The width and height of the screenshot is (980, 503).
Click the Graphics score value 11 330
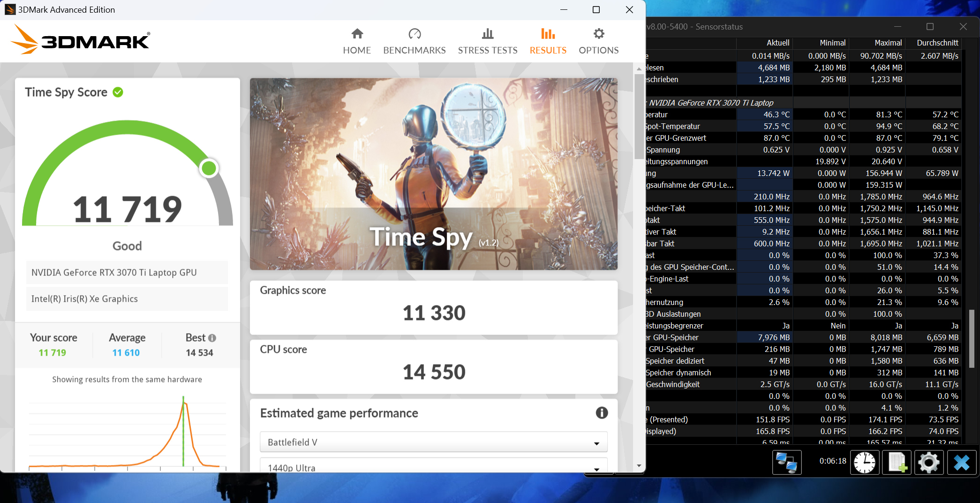[x=434, y=313]
